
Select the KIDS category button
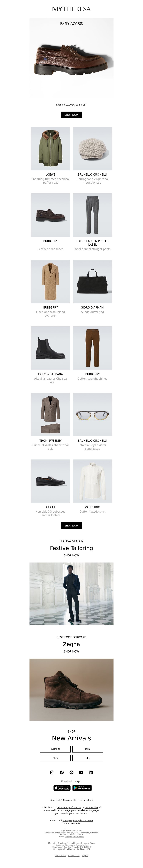pyautogui.click(x=55, y=758)
